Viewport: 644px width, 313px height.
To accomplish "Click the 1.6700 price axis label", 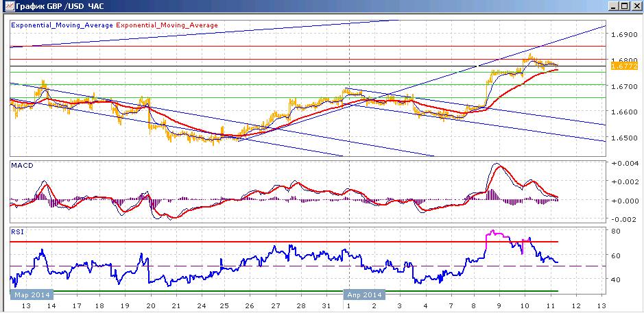I will (x=623, y=86).
